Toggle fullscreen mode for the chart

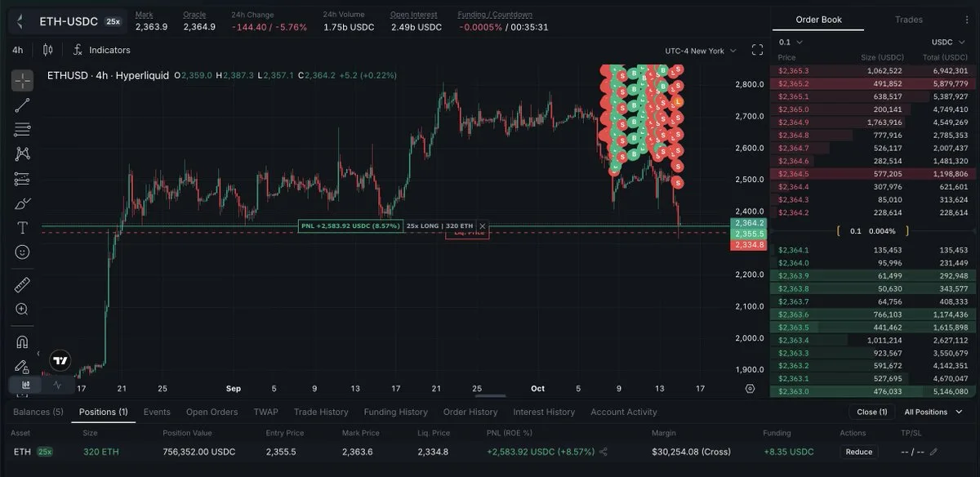(757, 50)
